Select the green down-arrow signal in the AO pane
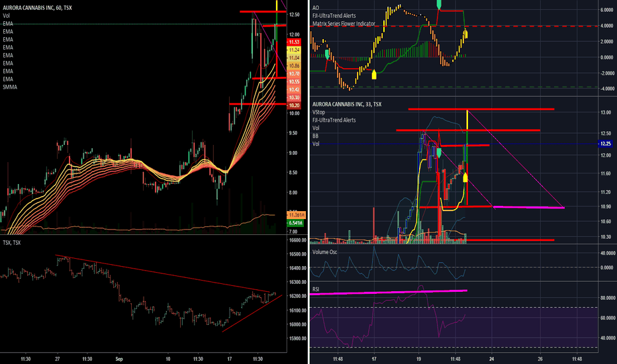The height and width of the screenshot is (364, 617). pyautogui.click(x=327, y=54)
